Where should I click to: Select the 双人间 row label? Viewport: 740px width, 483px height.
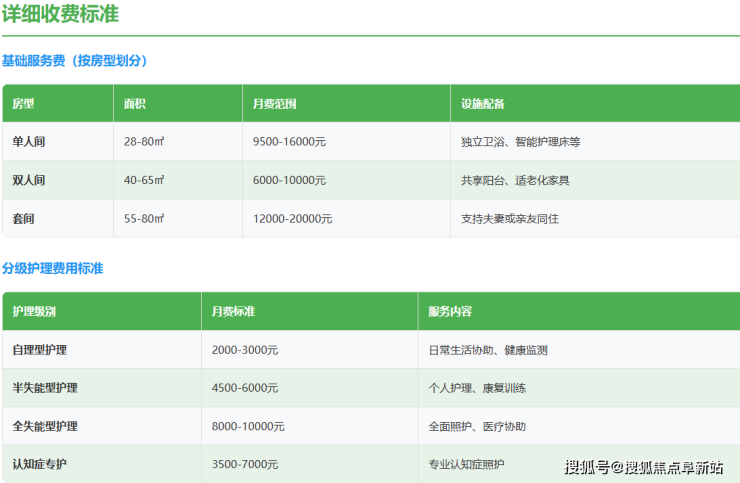(x=29, y=180)
